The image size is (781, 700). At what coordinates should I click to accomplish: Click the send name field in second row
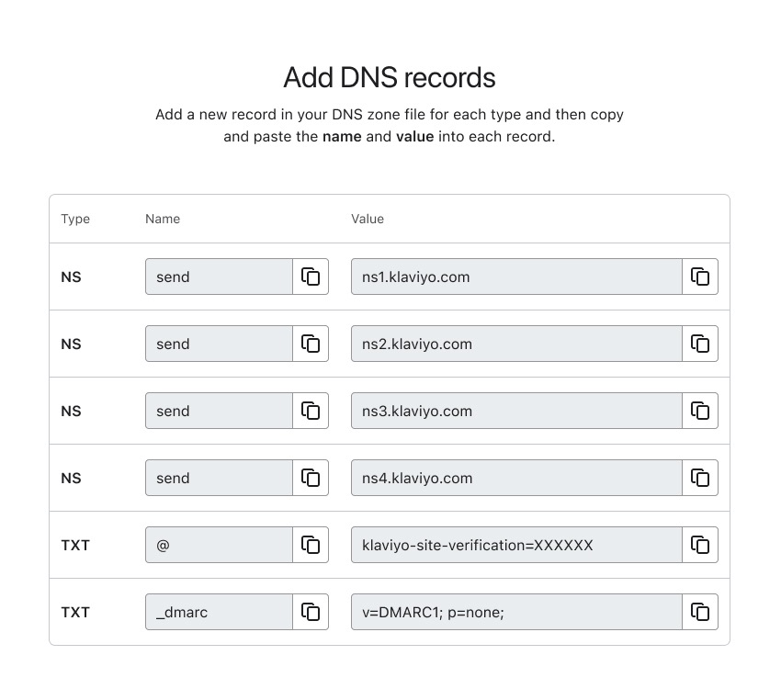pyautogui.click(x=219, y=344)
